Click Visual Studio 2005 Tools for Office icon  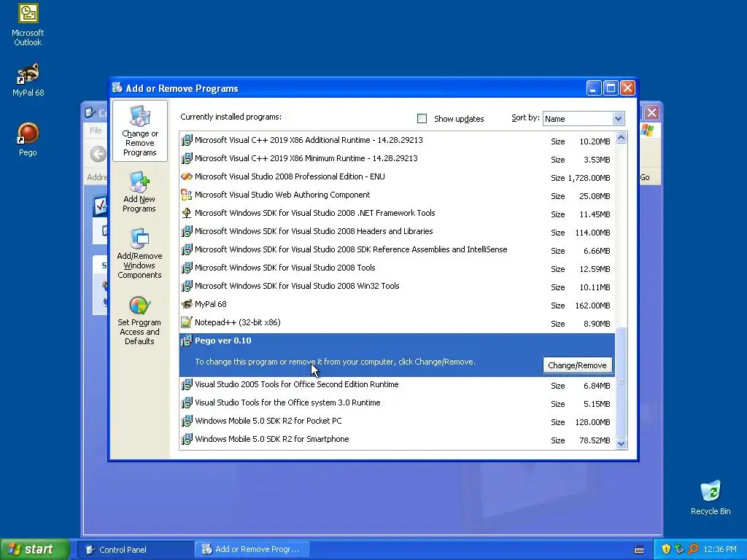click(x=187, y=385)
